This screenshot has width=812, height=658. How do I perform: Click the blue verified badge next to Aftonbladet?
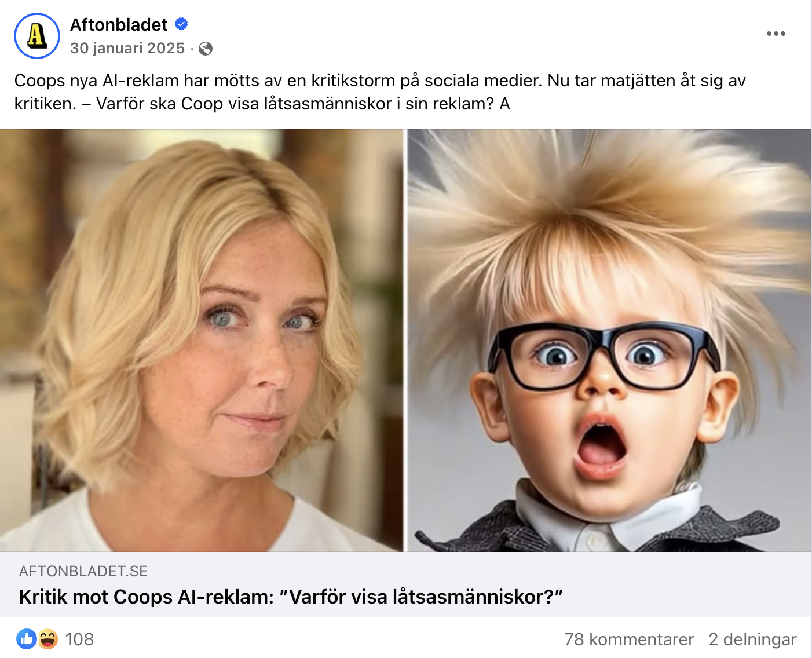(181, 24)
